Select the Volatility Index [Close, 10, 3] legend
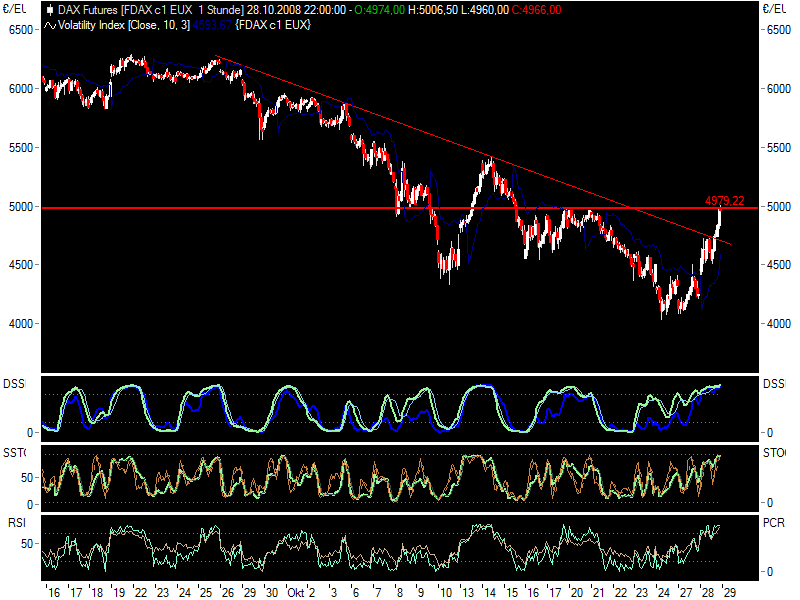 tap(124, 25)
